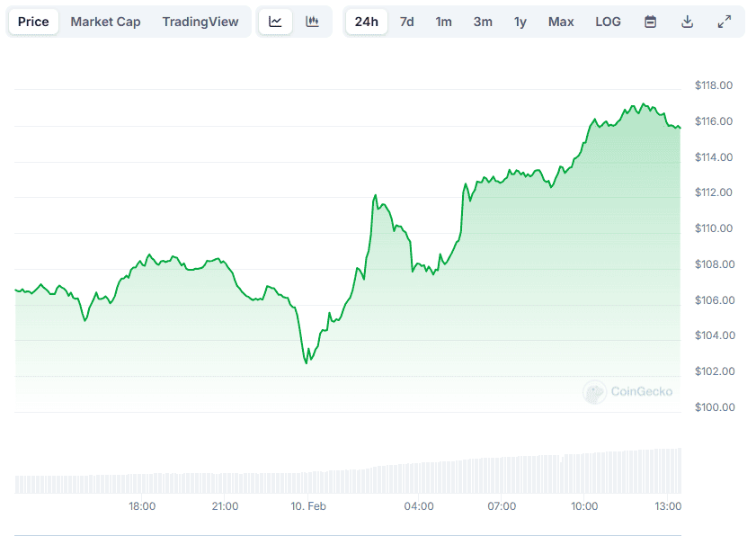Screen dimensions: 756x536
Task: Click the chart low point near $102
Action: click(x=307, y=362)
